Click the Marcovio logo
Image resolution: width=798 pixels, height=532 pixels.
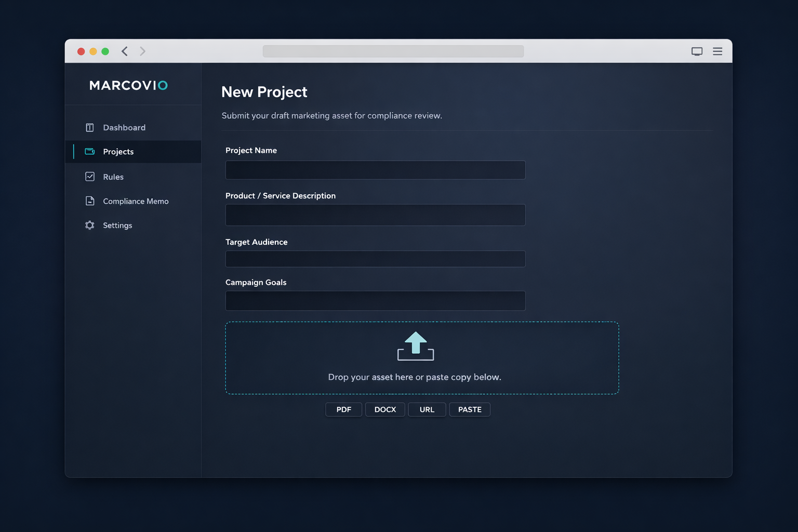click(128, 85)
